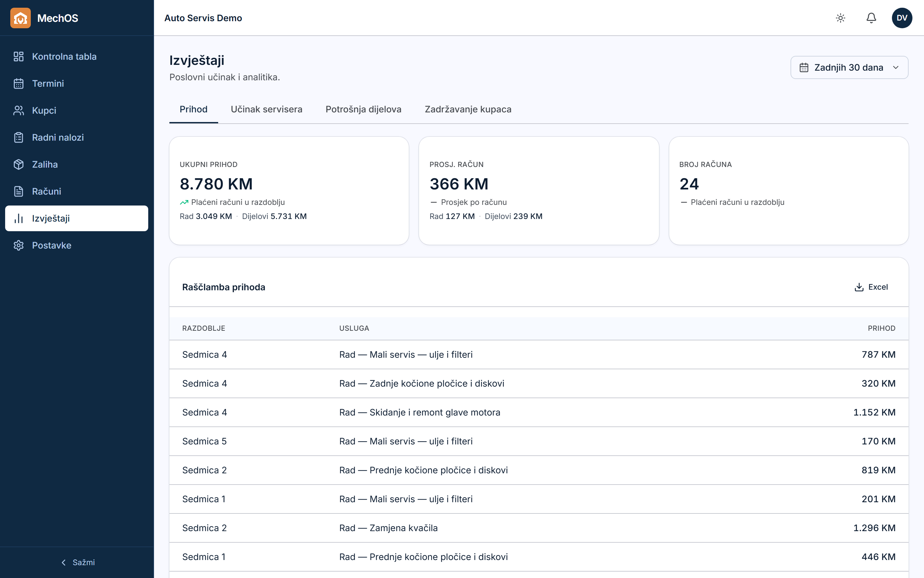This screenshot has width=924, height=578.
Task: Click the Zaliha box icon
Action: pyautogui.click(x=18, y=164)
